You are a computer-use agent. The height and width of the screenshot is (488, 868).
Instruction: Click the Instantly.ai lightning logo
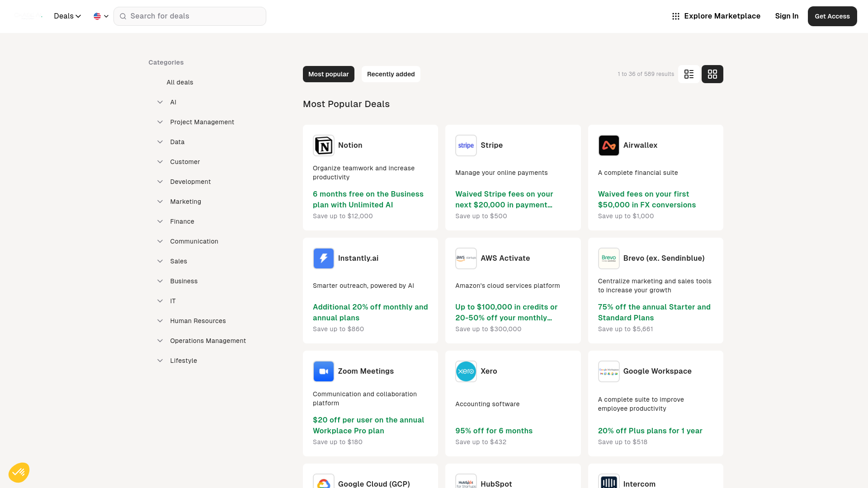[324, 258]
